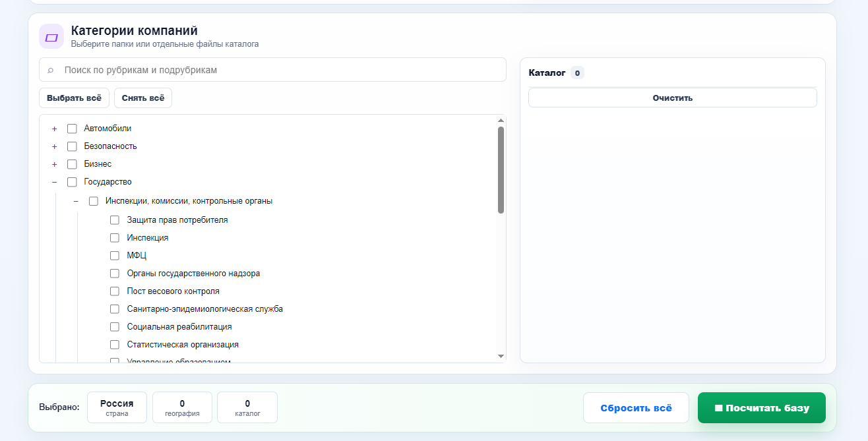Screen dimensions: 868x441
Task: Click the каталог count chip at the bottom
Action: 247,407
